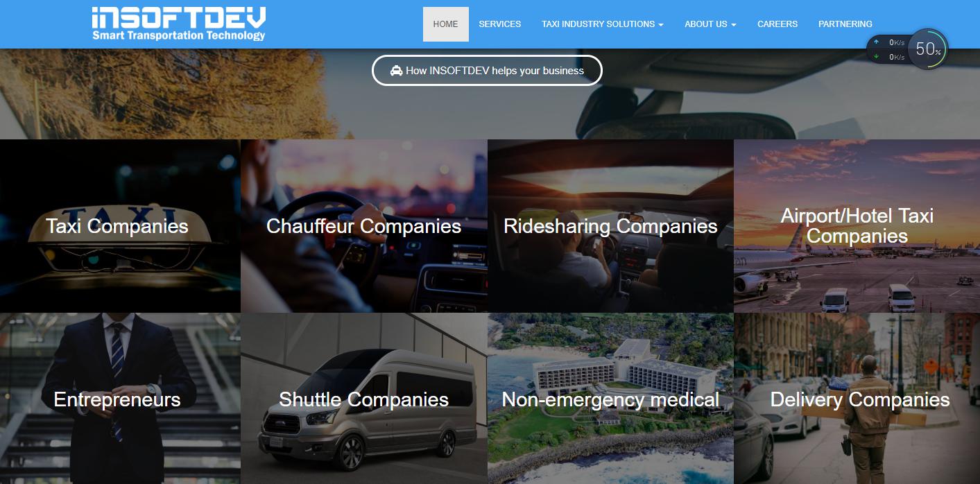Screen dimensions: 980x484
Task: Select the Taxi Companies tile
Action: 120,226
